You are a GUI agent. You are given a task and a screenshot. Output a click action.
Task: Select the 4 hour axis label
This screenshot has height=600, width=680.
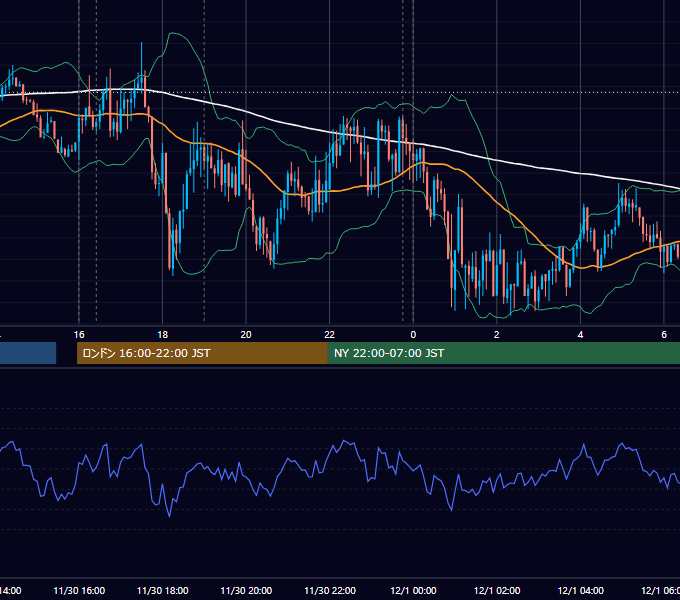[580, 335]
